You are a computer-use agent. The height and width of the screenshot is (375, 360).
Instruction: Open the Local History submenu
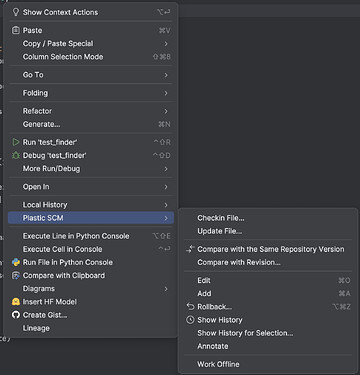91,205
